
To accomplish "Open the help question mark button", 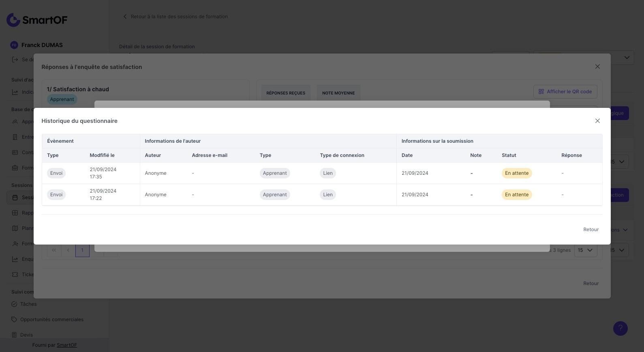I will pyautogui.click(x=620, y=328).
